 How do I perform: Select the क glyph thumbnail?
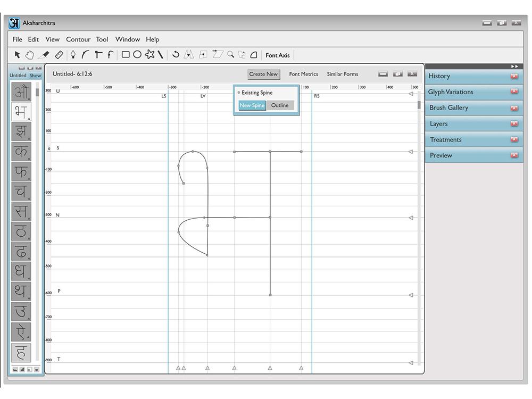(21, 152)
